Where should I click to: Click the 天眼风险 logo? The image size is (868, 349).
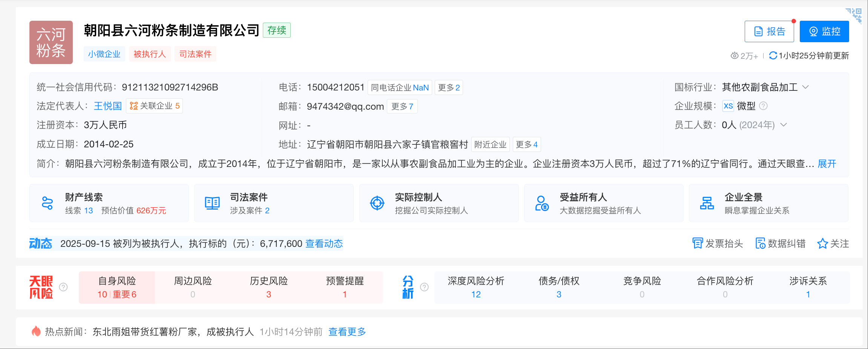[41, 287]
